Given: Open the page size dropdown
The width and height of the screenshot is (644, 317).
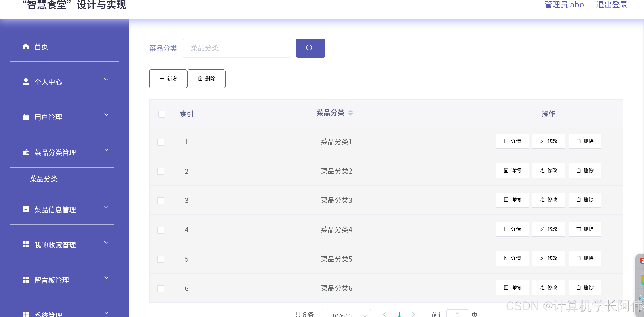Looking at the screenshot, I should pos(346,314).
